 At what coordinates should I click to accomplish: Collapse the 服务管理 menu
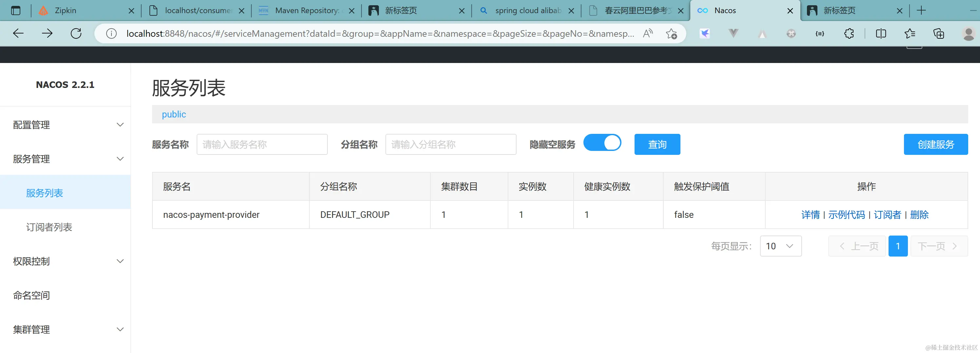(66, 159)
